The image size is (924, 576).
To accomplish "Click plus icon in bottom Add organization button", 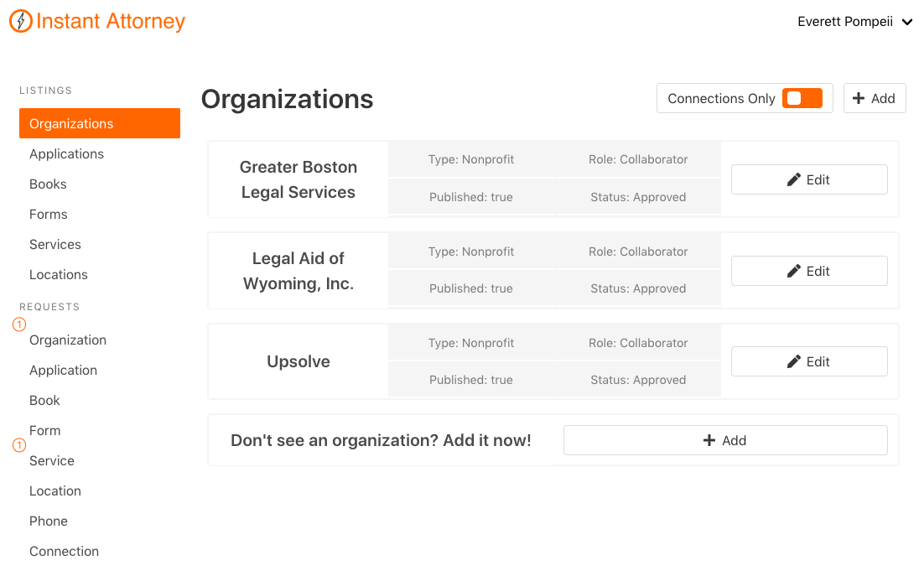I will pos(709,440).
